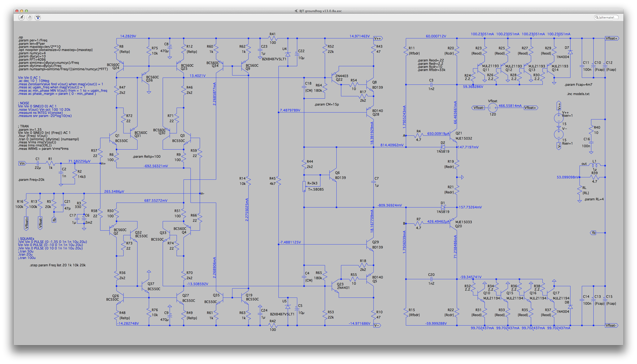Select the '.param Reltp=100' directive
Viewport: 637px width, 364px height.
click(x=147, y=157)
